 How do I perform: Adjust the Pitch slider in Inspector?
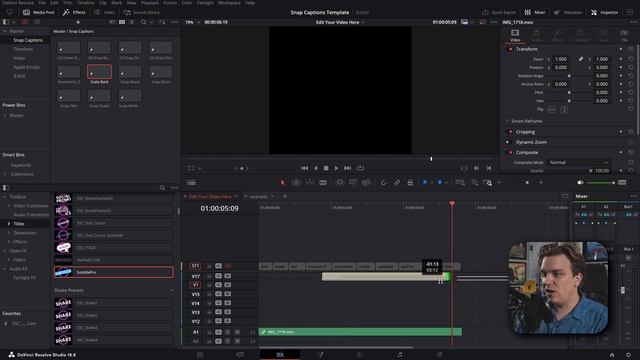(569, 93)
